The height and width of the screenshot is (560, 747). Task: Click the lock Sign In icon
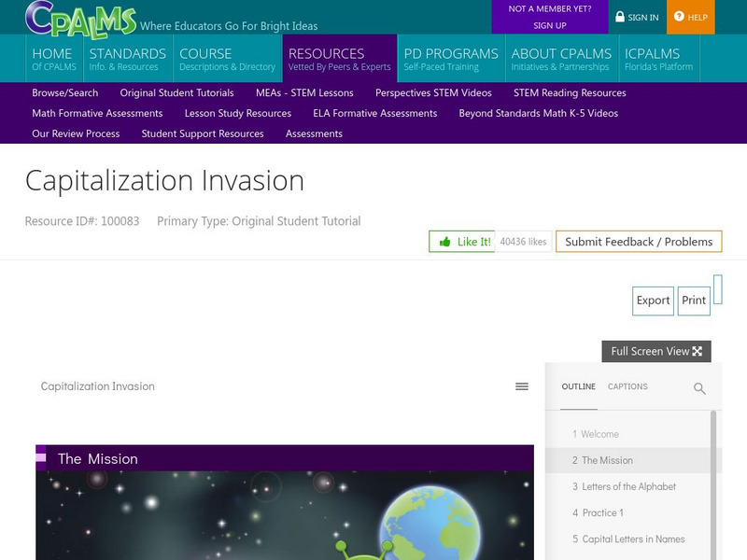tap(620, 17)
